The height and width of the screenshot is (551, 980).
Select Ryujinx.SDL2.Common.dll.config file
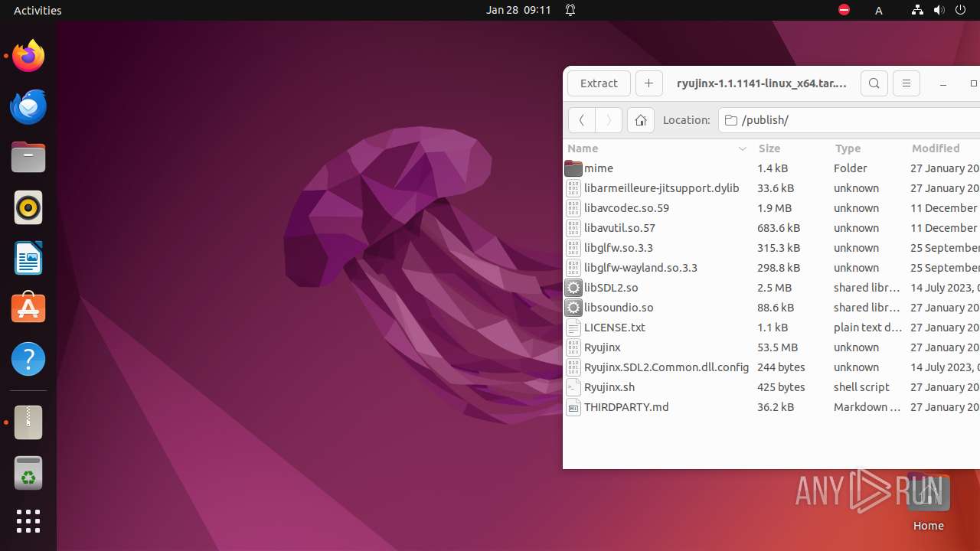coord(771,367)
